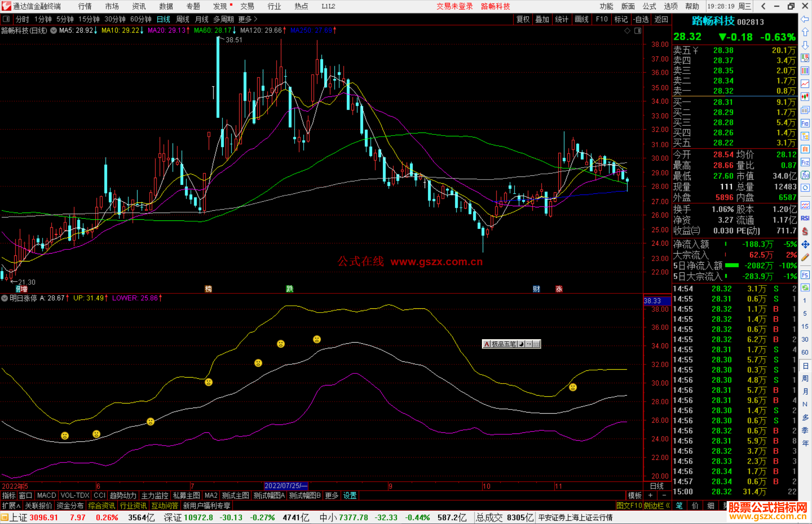Toggle the 明日涨停 indicator round button
The image size is (812, 524).
[5, 298]
